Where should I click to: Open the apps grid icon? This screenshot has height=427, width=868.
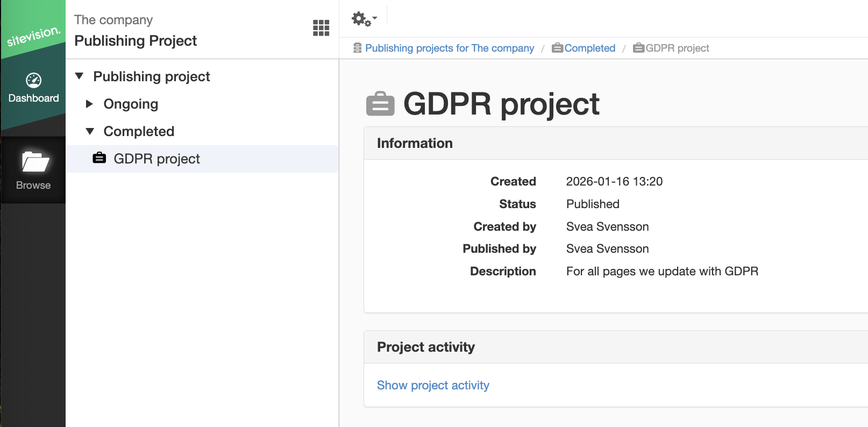[321, 28]
